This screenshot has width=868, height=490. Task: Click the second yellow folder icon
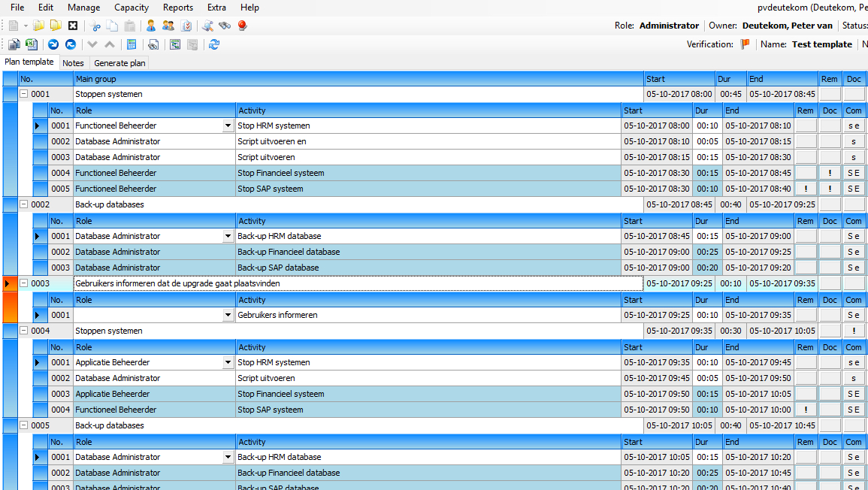56,26
